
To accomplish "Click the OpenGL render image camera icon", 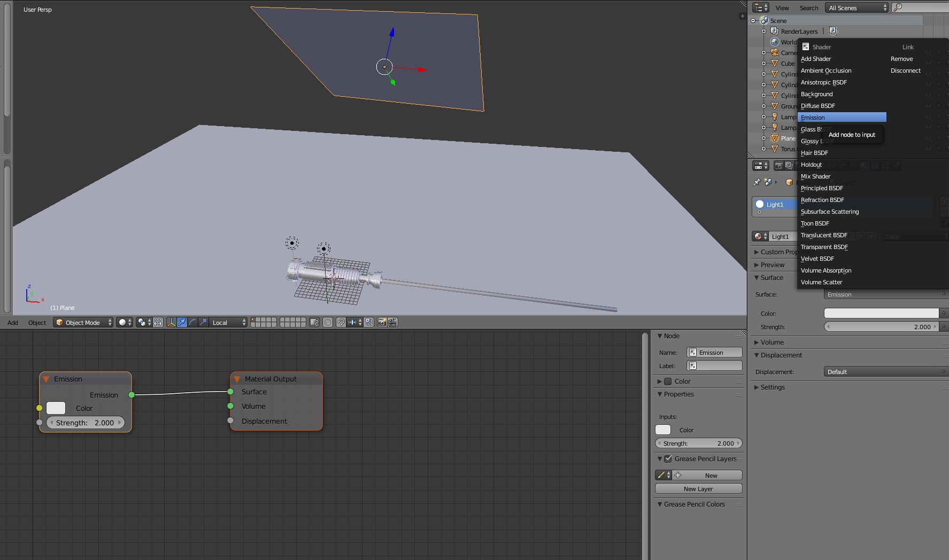I will (x=382, y=322).
